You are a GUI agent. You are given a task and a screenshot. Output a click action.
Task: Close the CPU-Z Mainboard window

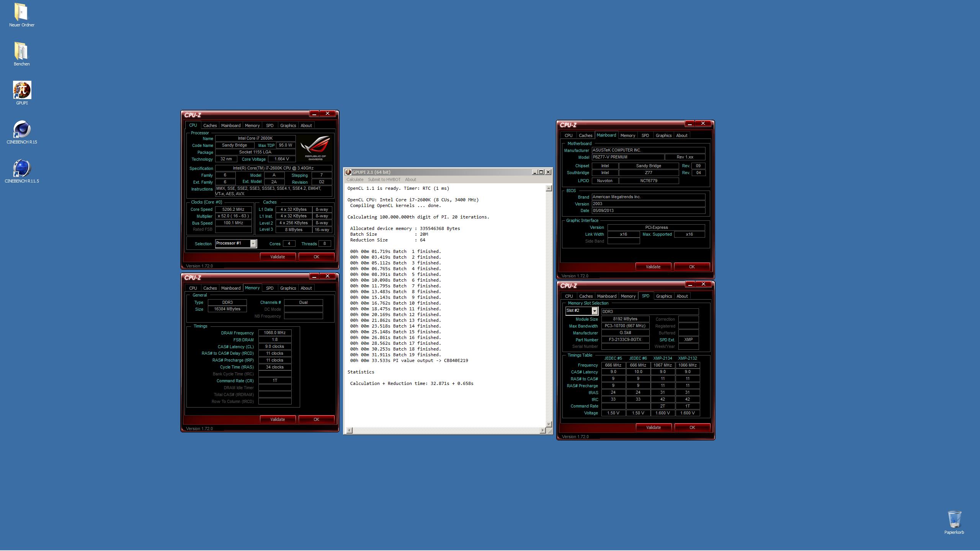click(703, 124)
